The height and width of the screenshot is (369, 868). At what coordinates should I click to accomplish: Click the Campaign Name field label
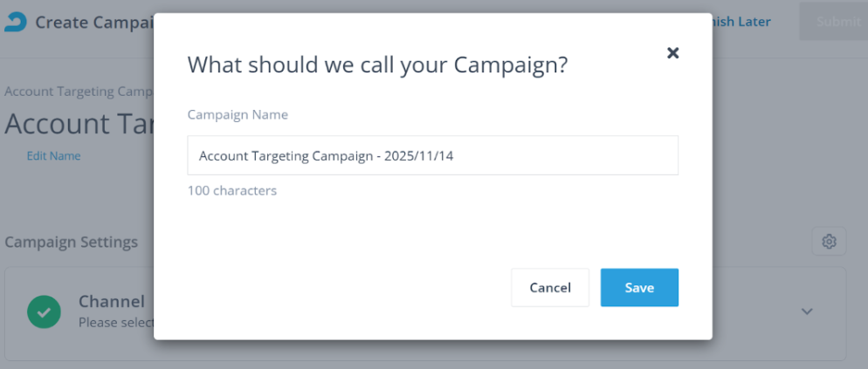tap(238, 115)
